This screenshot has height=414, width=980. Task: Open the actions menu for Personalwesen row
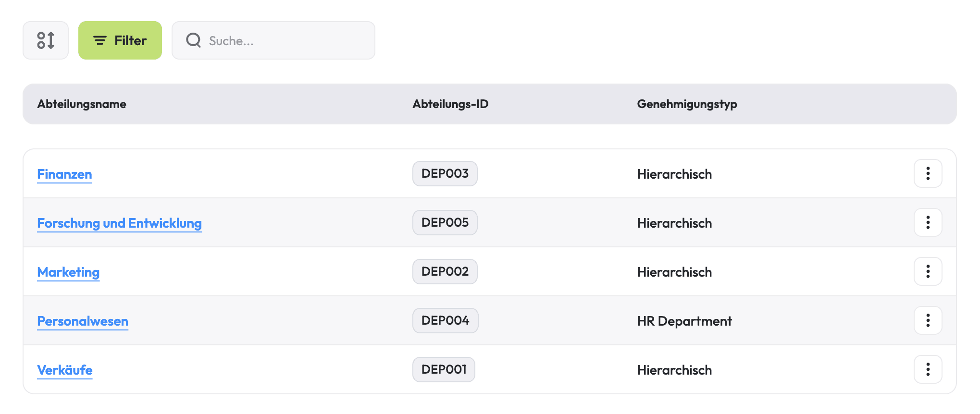928,320
